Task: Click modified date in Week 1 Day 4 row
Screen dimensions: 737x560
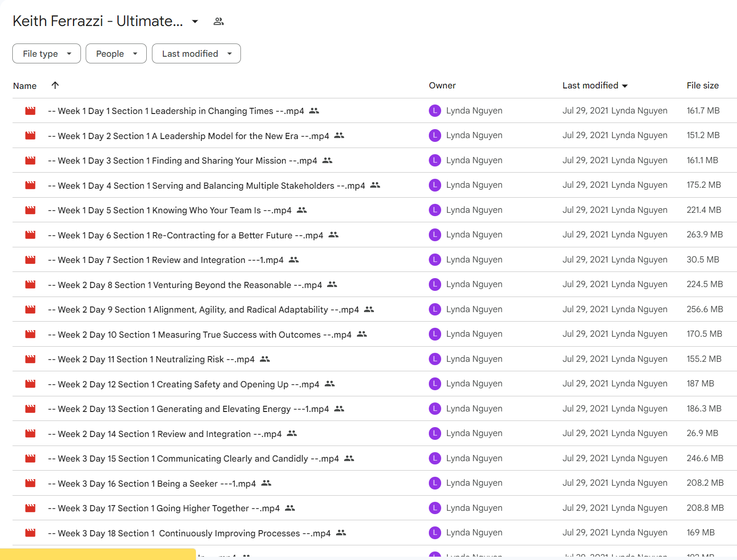Action: point(615,185)
